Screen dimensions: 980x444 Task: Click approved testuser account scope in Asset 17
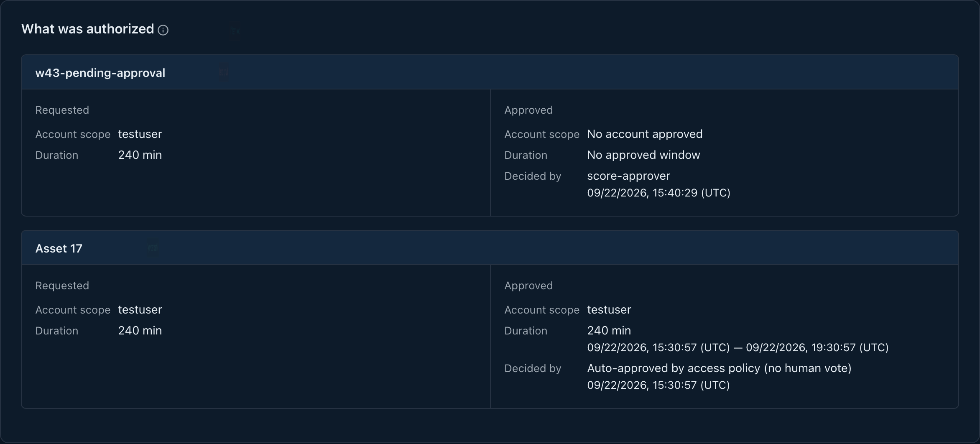point(609,310)
